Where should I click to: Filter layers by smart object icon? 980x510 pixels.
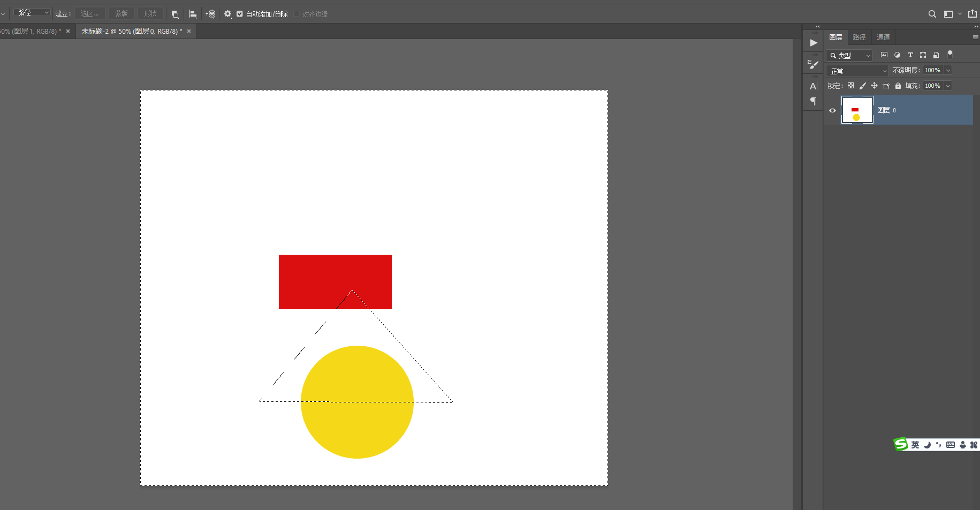point(936,55)
